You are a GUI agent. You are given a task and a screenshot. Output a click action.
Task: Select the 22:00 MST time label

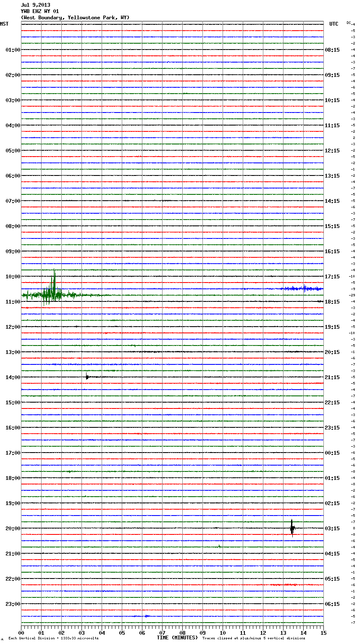13,579
